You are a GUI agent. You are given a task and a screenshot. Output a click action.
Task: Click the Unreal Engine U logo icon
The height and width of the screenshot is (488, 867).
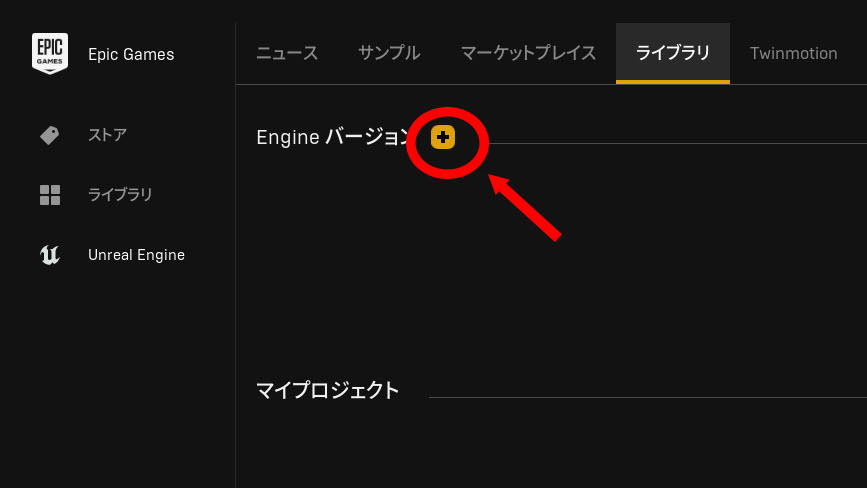[50, 255]
